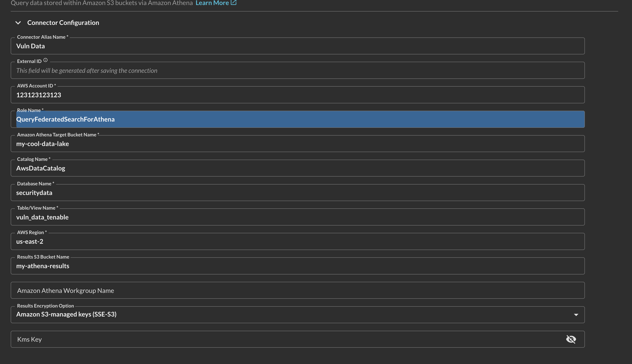Click the Table/View Name vuln_data_tenable field

[297, 217]
